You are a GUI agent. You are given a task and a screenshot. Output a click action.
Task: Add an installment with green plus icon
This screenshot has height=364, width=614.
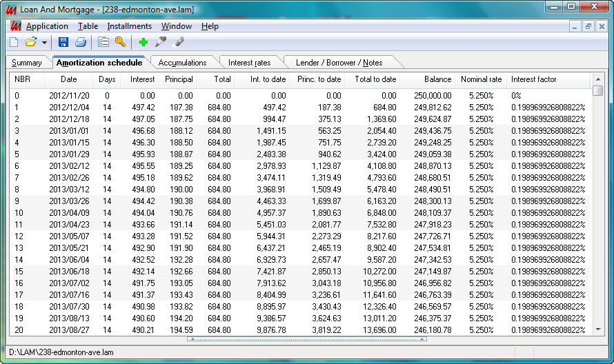point(143,42)
